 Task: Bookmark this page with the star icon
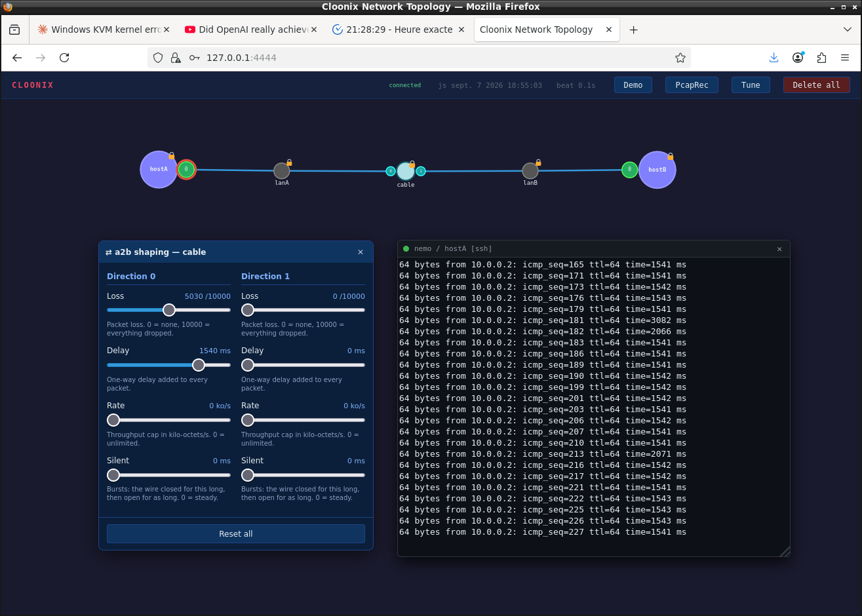coord(680,58)
